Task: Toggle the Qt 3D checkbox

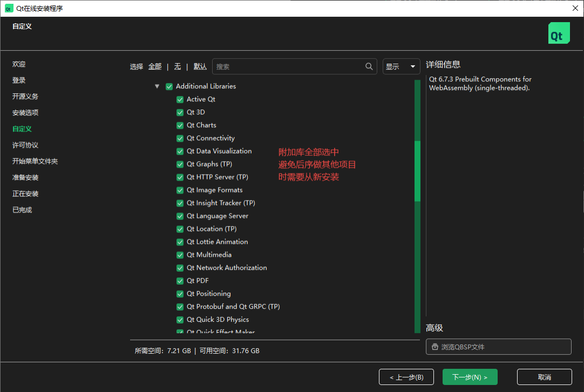Action: tap(180, 112)
